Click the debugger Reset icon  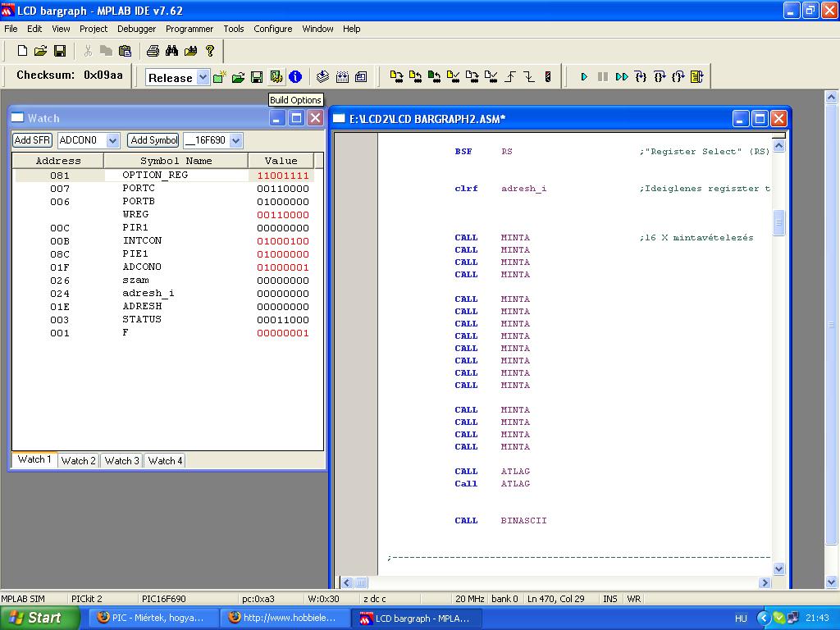[x=697, y=77]
